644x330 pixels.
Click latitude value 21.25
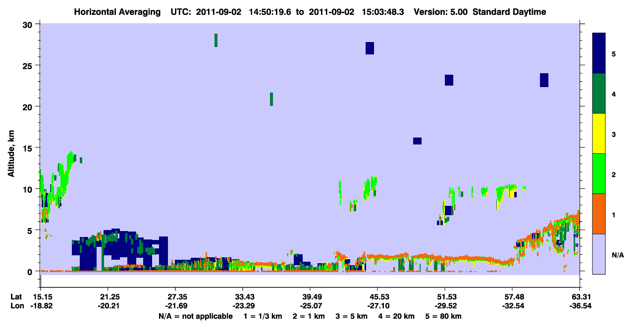click(107, 297)
